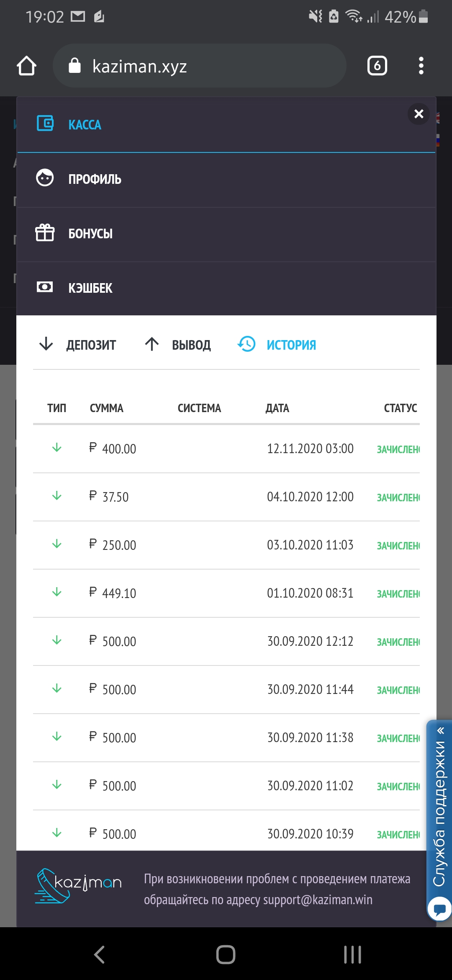Click the Дата column header

pos(277,408)
